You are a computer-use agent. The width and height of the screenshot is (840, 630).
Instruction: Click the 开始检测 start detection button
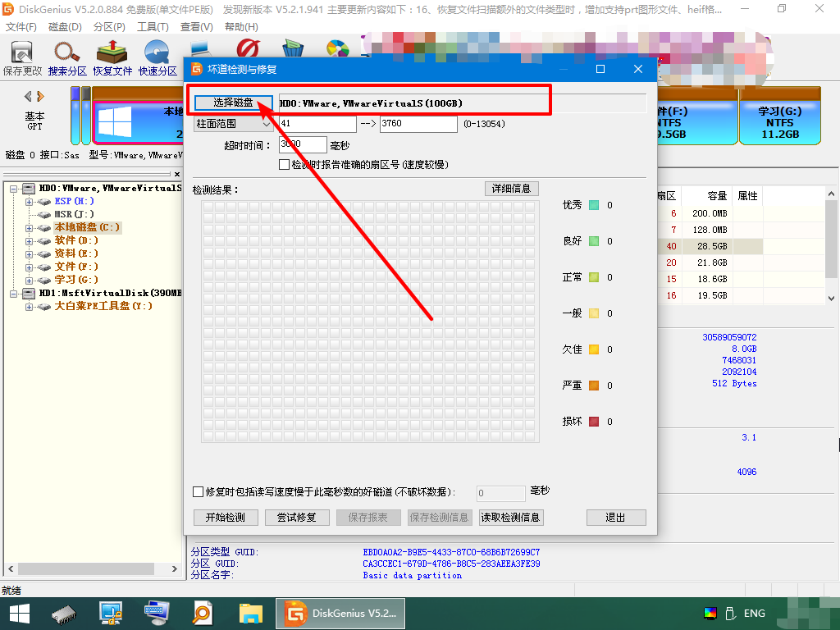click(226, 518)
